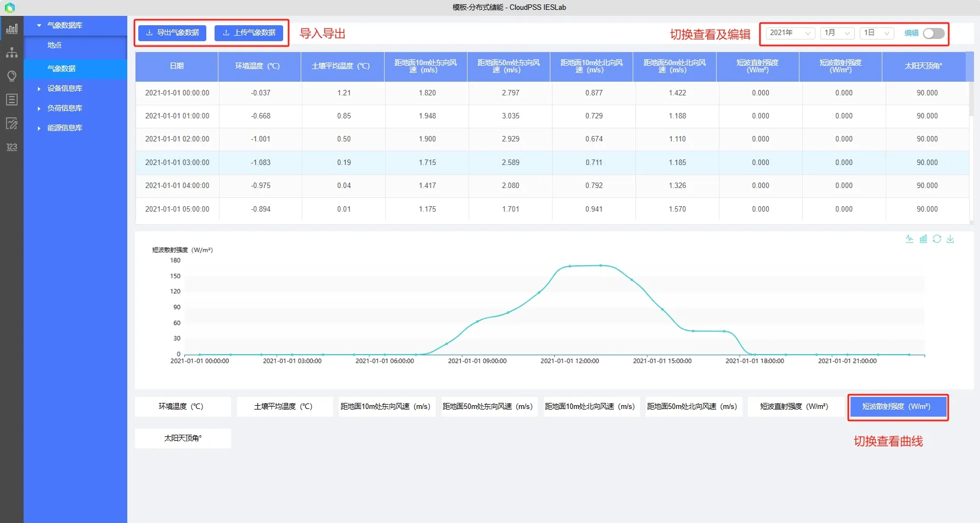Viewport: 980px width, 523px height.
Task: Click wind speed cell 1.570
Action: click(x=677, y=209)
